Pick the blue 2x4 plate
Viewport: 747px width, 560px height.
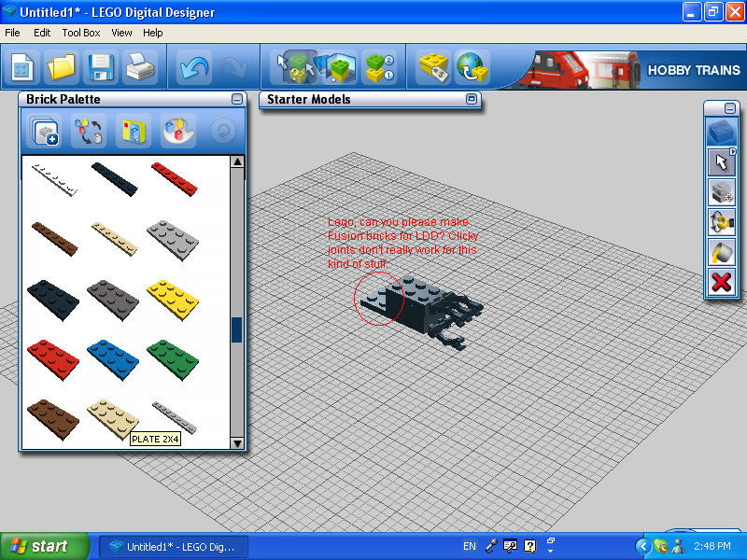click(113, 359)
